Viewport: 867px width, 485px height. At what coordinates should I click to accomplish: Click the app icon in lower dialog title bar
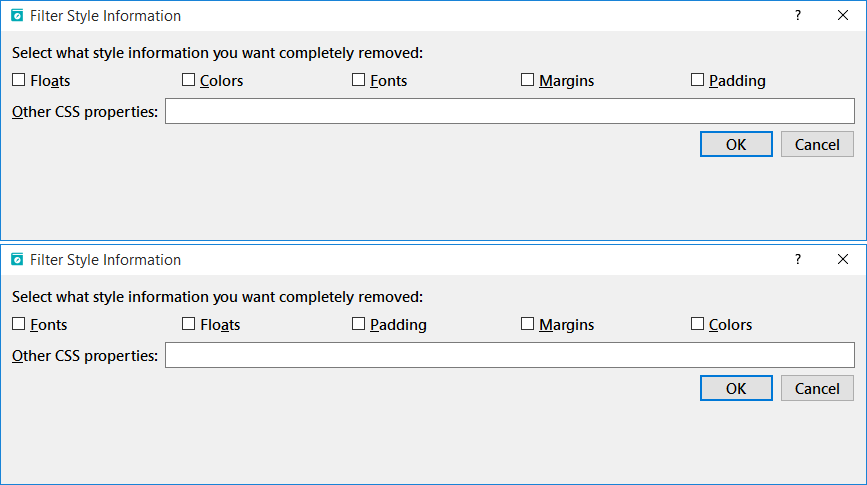tap(17, 259)
